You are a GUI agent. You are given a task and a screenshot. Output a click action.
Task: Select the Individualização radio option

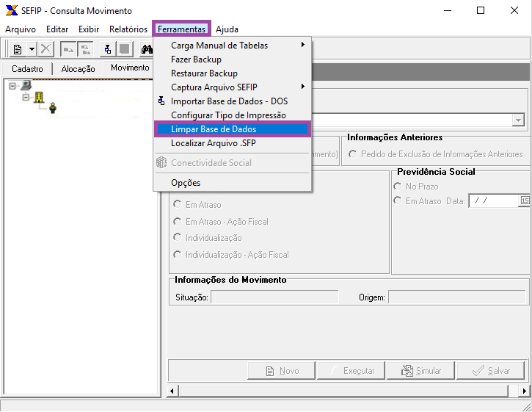pos(177,237)
